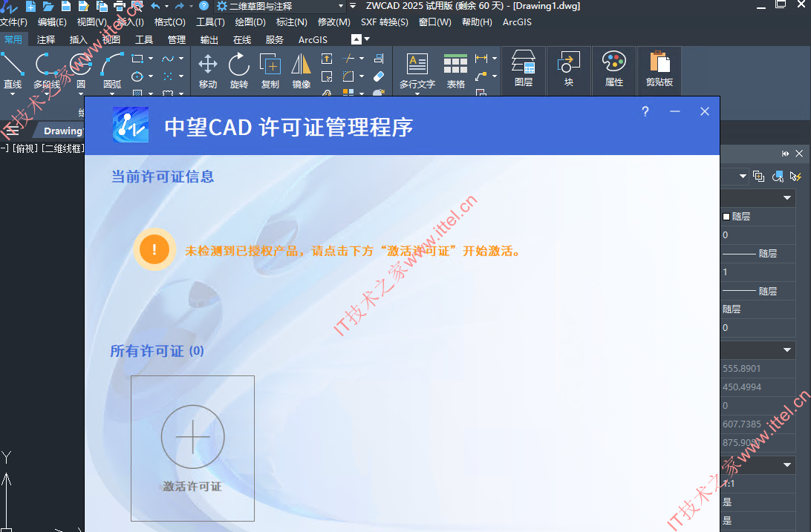Select the Polyline (多段线) tool
The image size is (811, 532).
47,70
